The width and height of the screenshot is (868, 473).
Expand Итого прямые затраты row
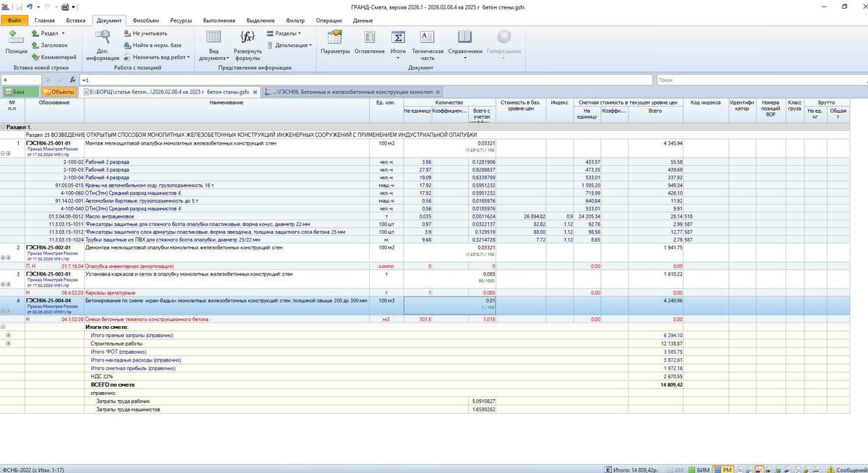click(x=9, y=335)
